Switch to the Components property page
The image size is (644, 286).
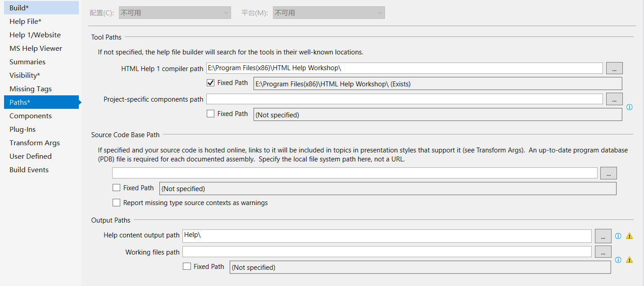(x=31, y=116)
